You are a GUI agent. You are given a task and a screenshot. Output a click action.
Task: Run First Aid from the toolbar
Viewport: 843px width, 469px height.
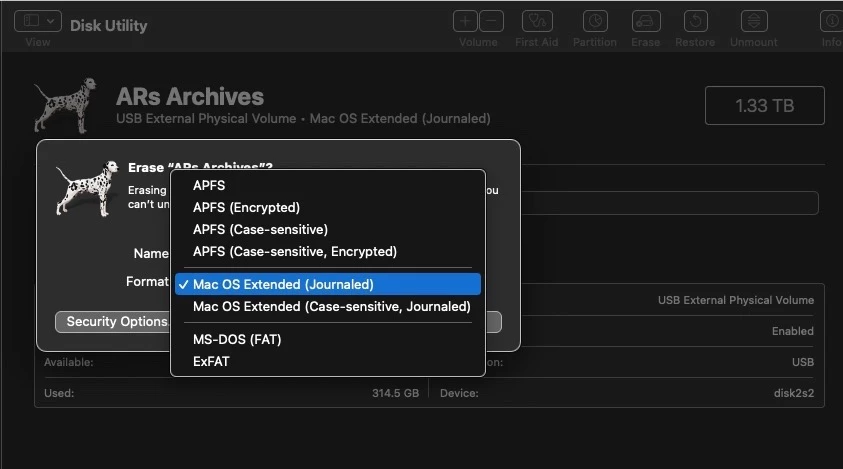[x=537, y=21]
